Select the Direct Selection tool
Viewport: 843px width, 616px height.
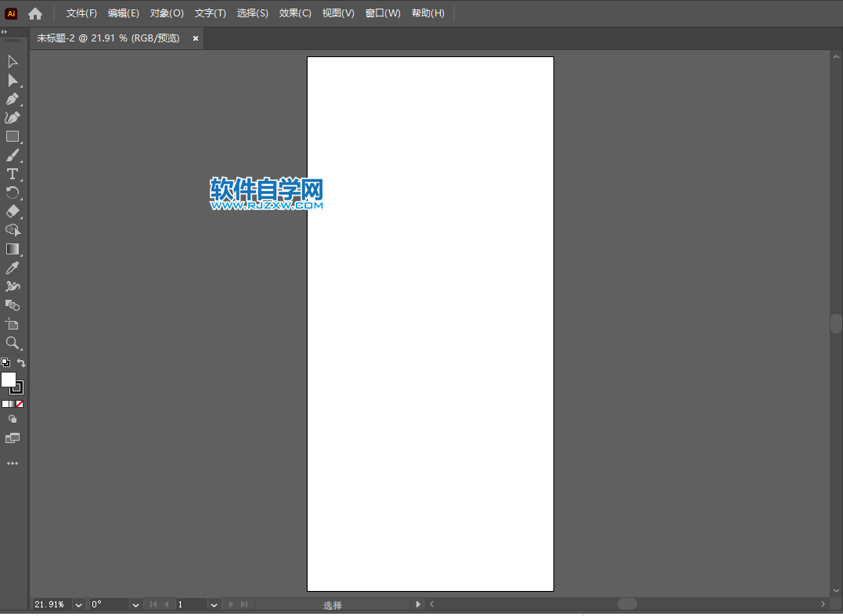[x=13, y=81]
